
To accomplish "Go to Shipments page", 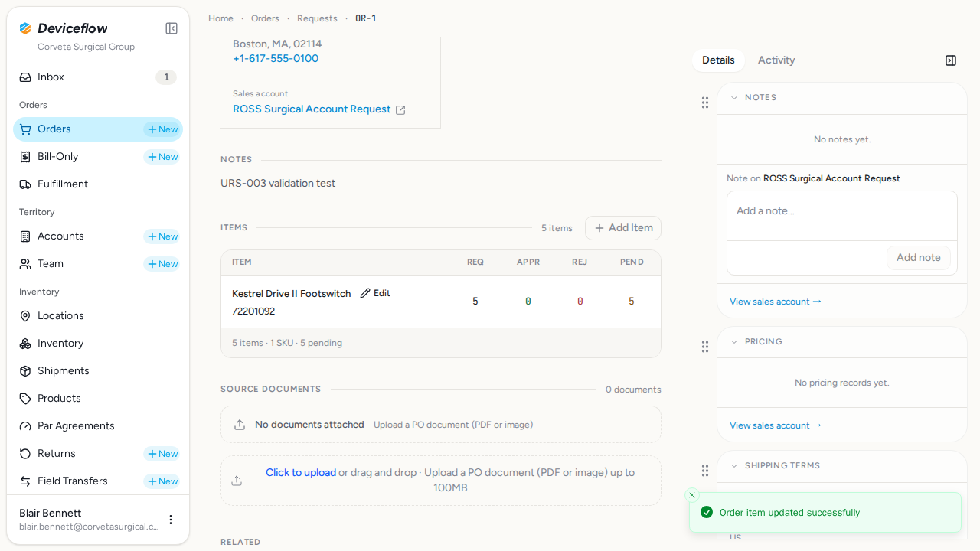I will tap(98, 371).
